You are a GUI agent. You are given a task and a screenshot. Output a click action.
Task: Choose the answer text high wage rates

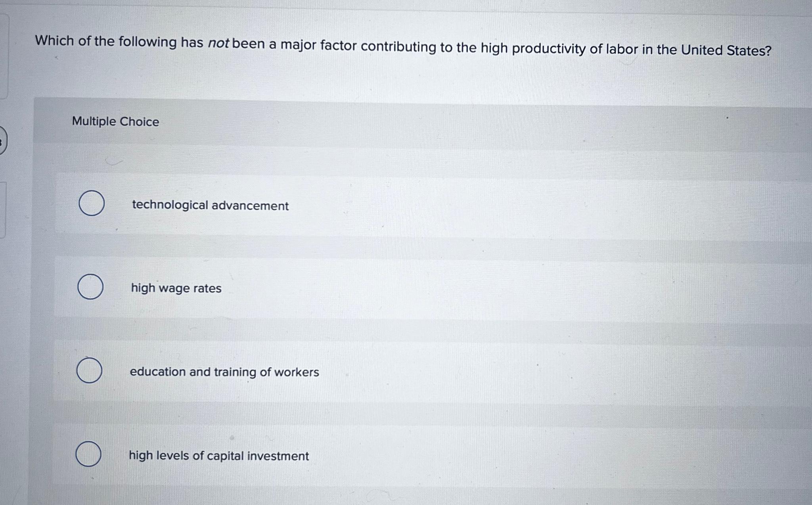tap(176, 288)
